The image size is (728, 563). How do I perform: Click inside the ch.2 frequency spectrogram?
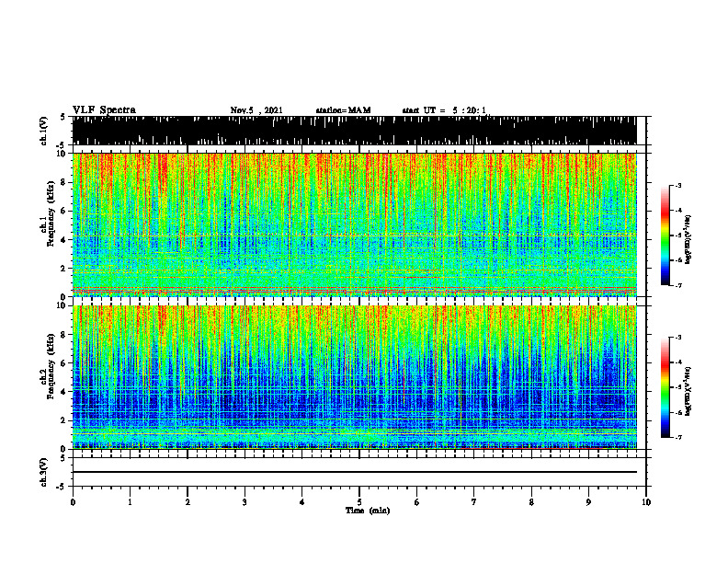(x=355, y=377)
